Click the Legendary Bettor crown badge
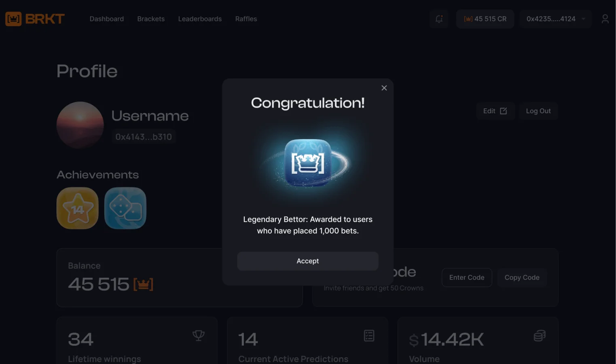 (308, 163)
